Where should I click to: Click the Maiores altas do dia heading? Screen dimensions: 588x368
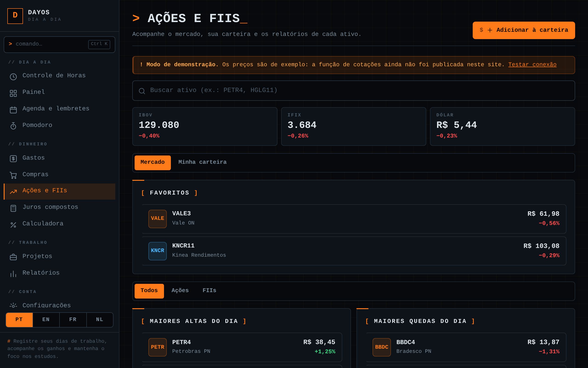pyautogui.click(x=194, y=321)
